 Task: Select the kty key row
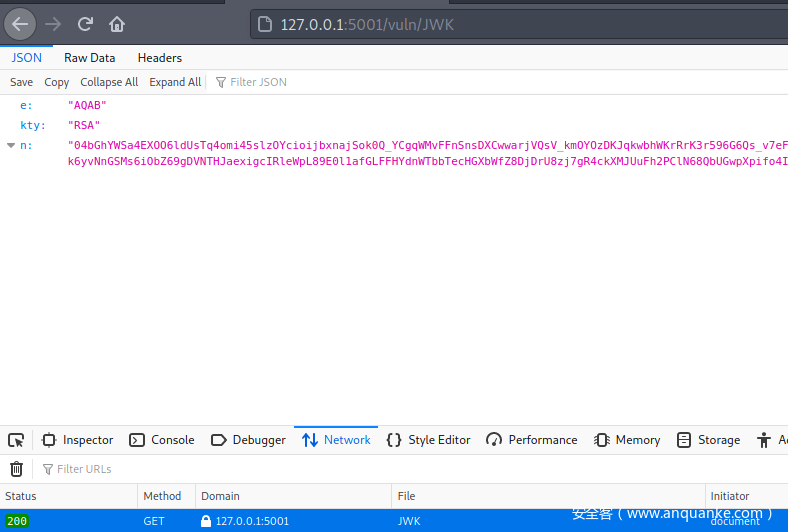click(394, 125)
